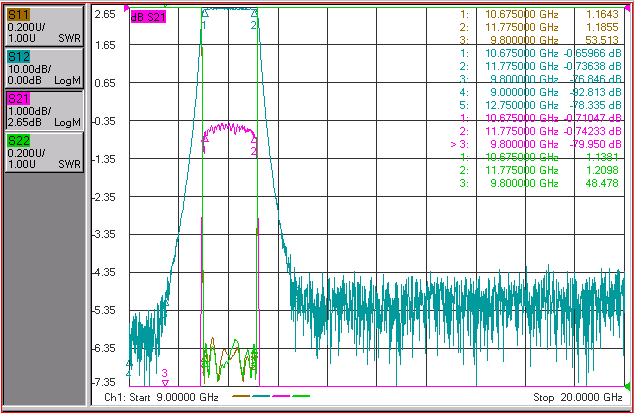
Task: Select the S12 LogM trace panel
Action: (x=44, y=68)
